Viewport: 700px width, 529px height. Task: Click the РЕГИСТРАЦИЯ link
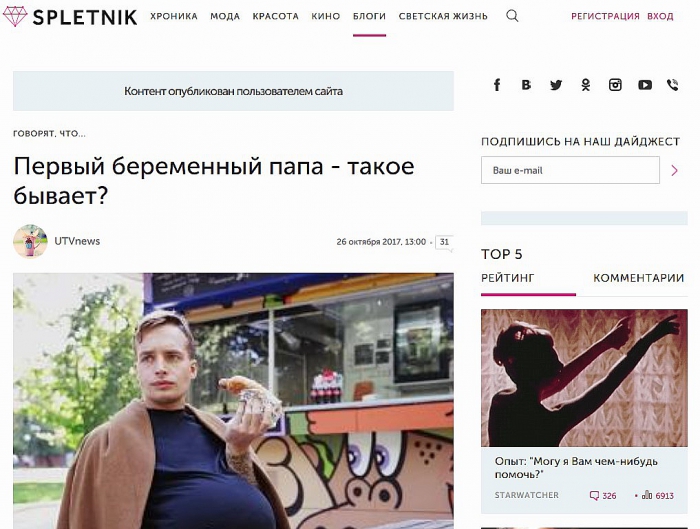point(605,17)
